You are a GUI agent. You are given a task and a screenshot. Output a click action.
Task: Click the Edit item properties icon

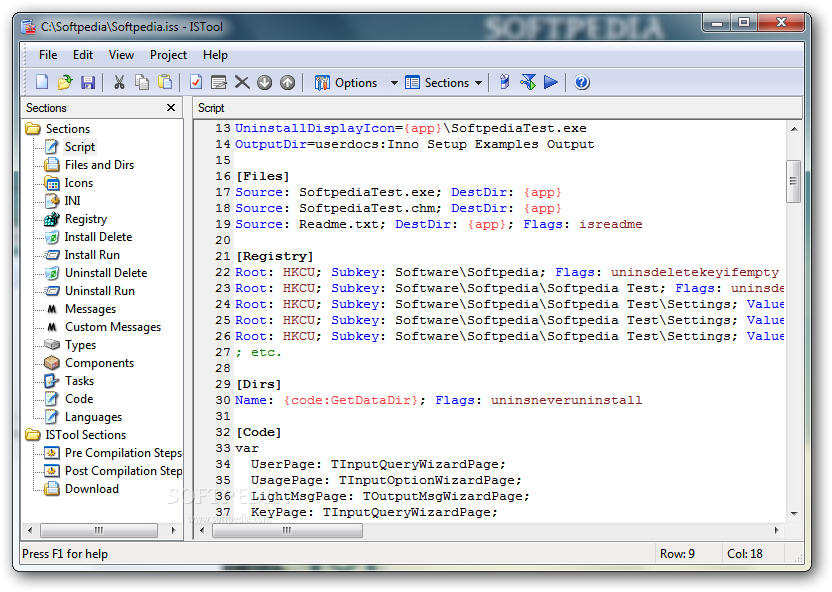point(219,82)
